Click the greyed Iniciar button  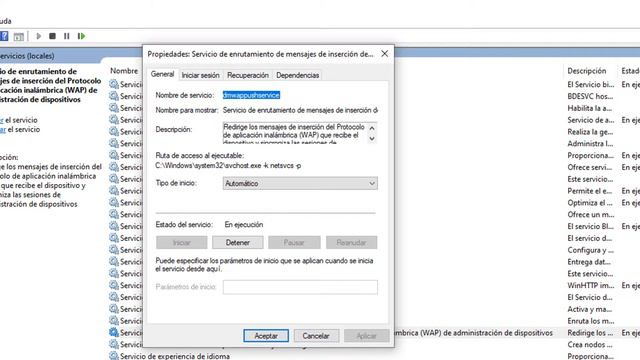coord(182,242)
